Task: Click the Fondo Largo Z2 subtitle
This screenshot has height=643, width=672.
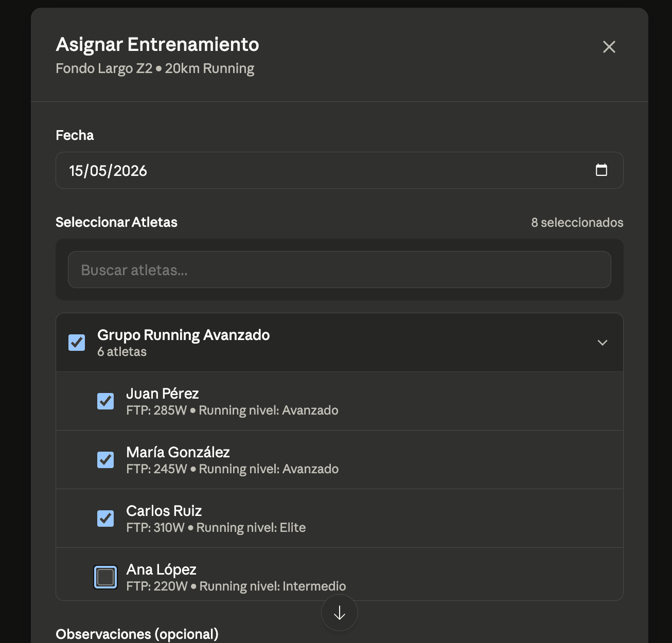Action: [155, 68]
